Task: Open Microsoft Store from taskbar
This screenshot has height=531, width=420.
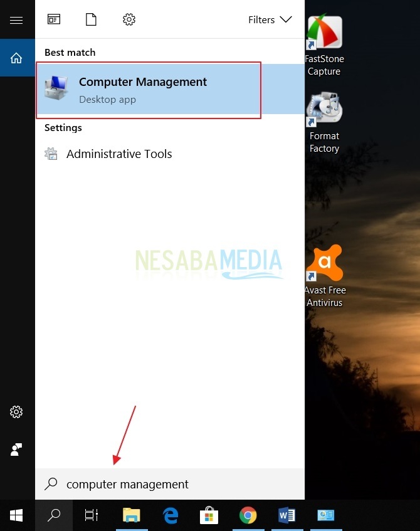Action: click(x=209, y=515)
